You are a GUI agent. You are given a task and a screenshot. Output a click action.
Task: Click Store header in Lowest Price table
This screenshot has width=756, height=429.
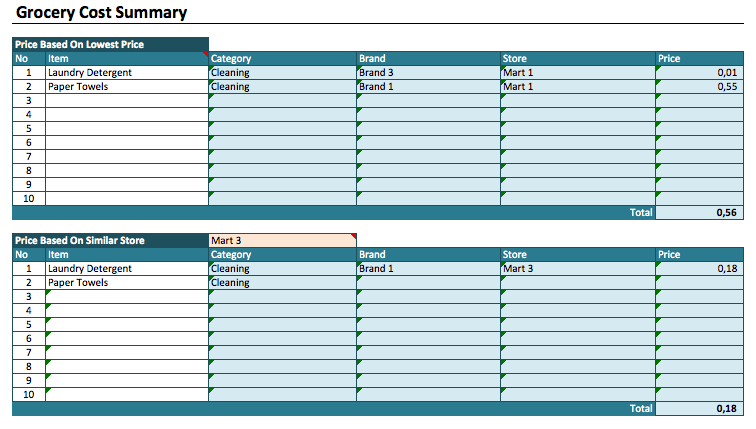coord(578,59)
